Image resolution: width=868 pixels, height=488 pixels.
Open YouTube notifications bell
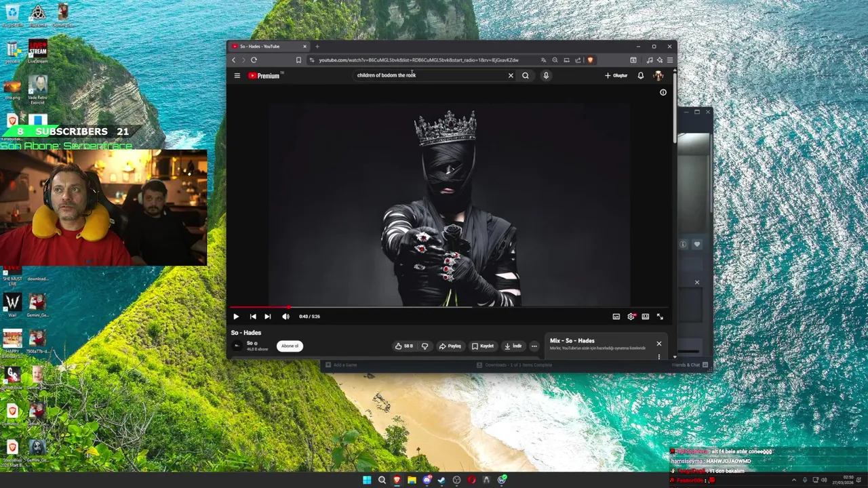[640, 75]
